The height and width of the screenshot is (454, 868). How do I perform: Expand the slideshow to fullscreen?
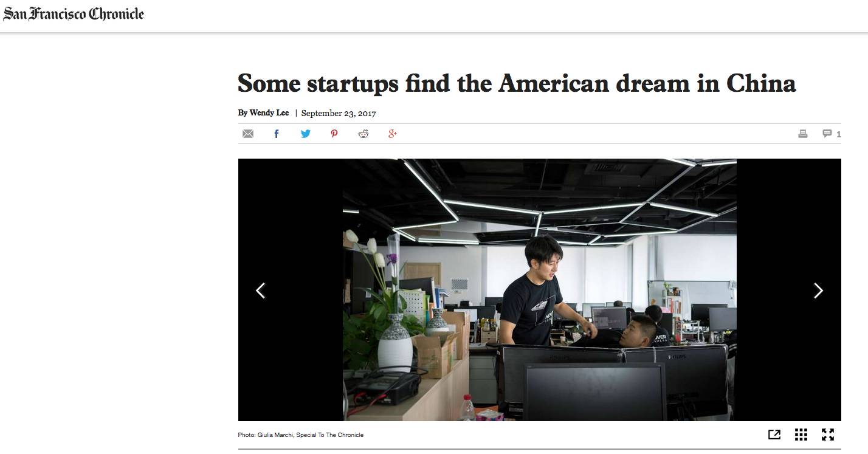pyautogui.click(x=828, y=435)
